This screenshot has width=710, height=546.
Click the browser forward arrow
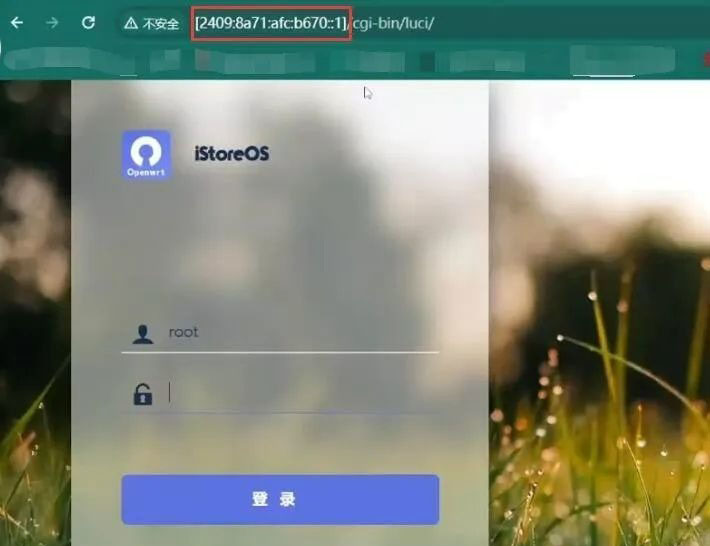click(x=52, y=22)
